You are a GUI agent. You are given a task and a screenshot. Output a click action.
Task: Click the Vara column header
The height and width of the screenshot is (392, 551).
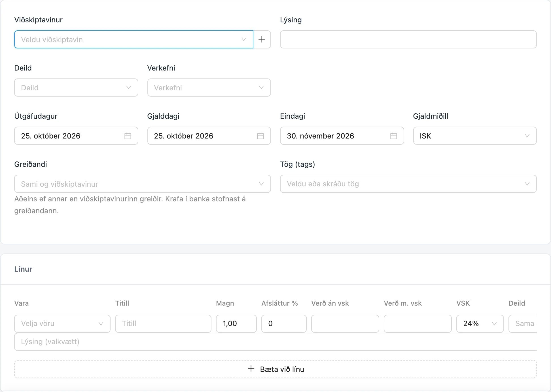(22, 303)
